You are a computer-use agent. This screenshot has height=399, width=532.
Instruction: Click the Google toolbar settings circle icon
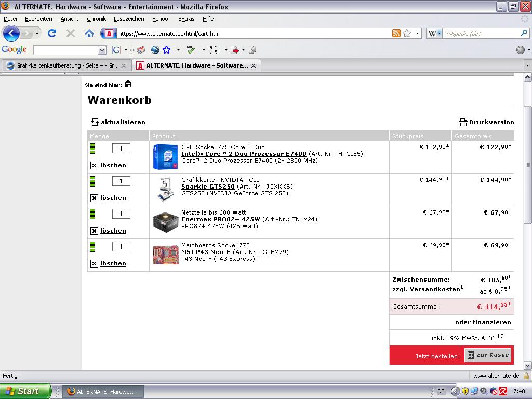[521, 50]
